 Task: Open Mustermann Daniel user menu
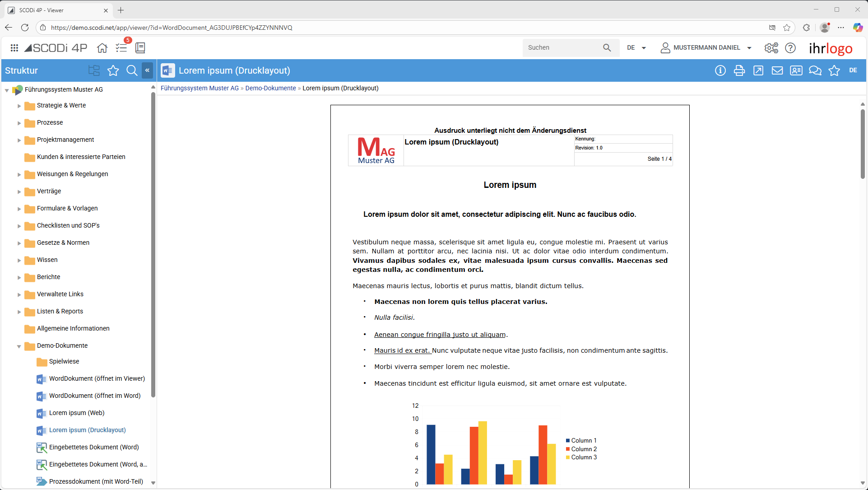706,47
